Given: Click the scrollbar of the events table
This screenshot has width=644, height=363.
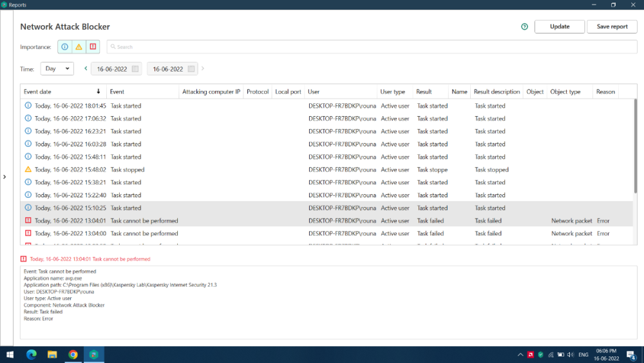Looking at the screenshot, I should click(x=635, y=146).
